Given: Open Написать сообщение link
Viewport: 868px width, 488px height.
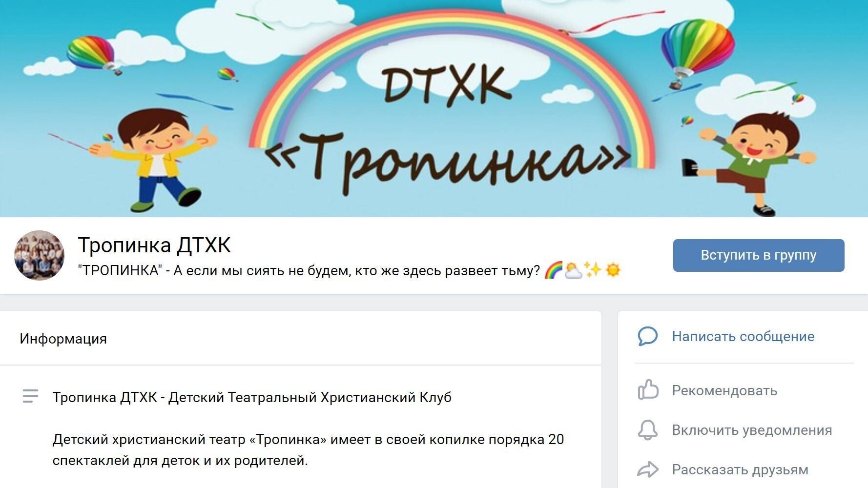Looking at the screenshot, I should point(743,336).
